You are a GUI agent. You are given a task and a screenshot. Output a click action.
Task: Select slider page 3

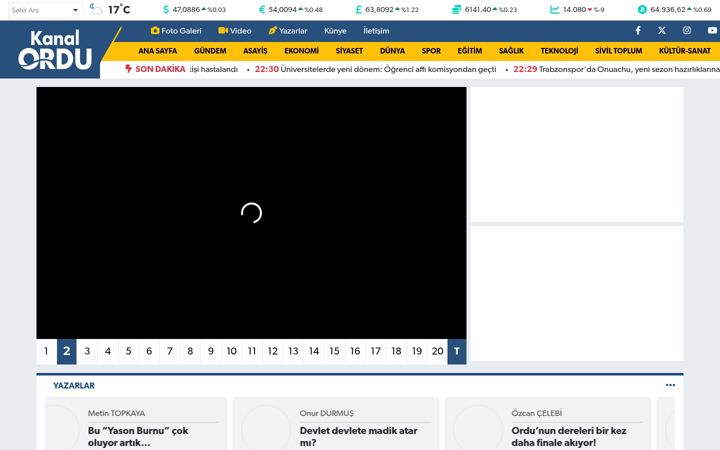[87, 351]
